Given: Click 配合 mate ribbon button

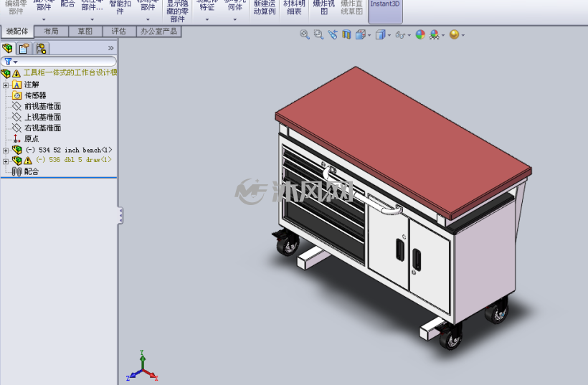Looking at the screenshot, I should click(x=67, y=4).
